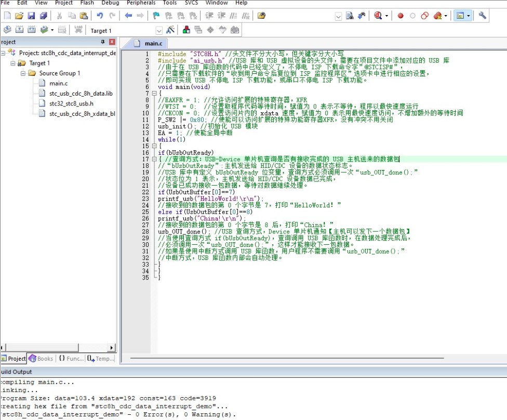Select stc32_stc8_usb.h in project tree

coord(71,103)
